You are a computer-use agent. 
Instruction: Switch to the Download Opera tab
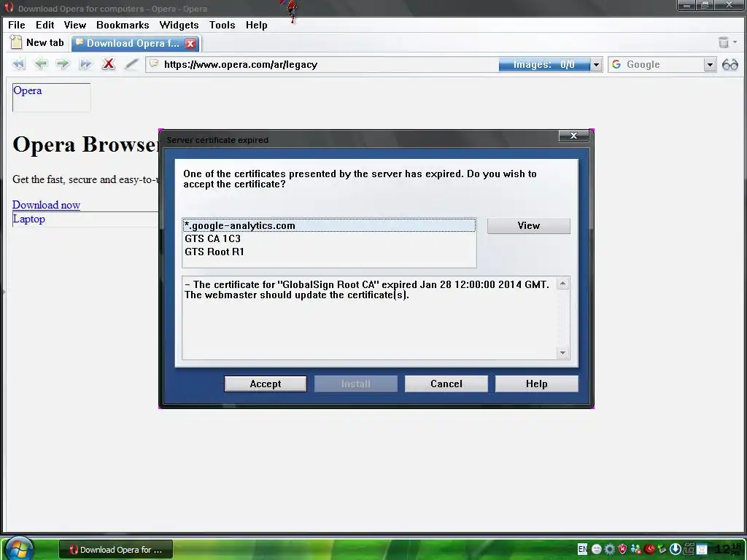pos(133,43)
